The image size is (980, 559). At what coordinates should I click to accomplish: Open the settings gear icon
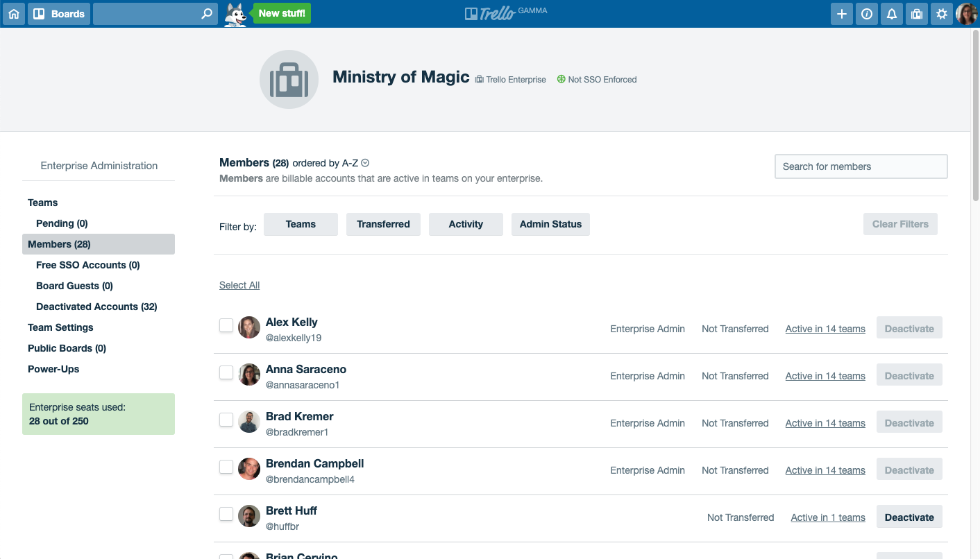pos(942,14)
